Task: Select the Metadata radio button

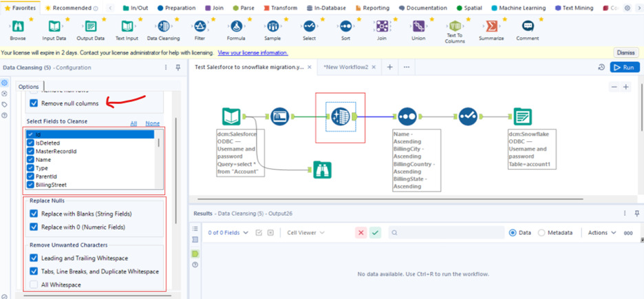Action: (x=541, y=233)
